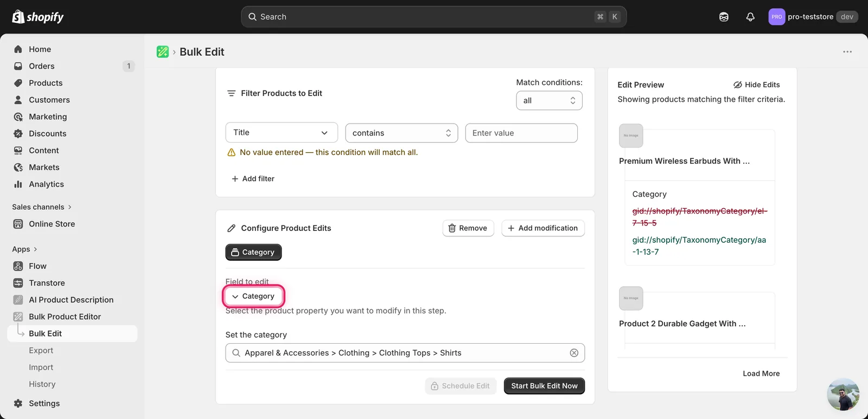Click the AI Product Description icon
This screenshot has width=868, height=419.
(x=18, y=300)
